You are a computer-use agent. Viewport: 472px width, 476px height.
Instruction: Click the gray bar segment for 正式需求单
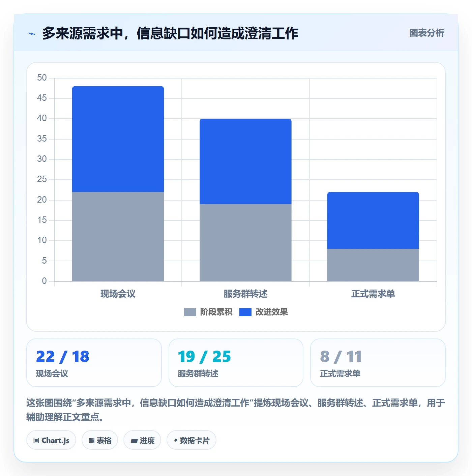click(373, 265)
